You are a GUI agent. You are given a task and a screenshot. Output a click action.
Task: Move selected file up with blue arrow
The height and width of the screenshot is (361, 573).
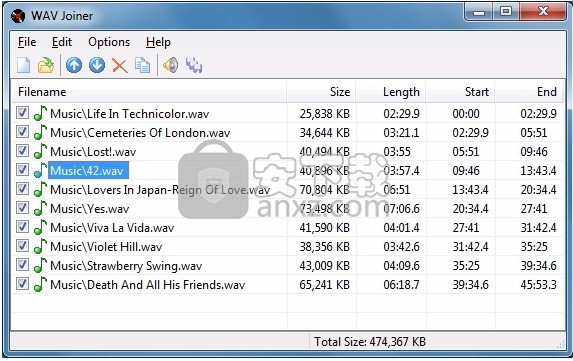[x=74, y=65]
